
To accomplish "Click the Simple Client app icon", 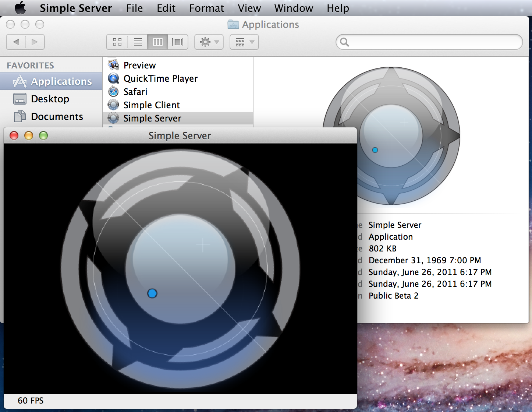I will pos(113,105).
